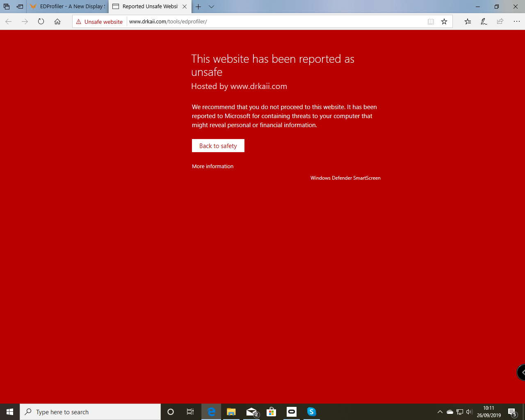Image resolution: width=525 pixels, height=420 pixels.
Task: Open the volume speaker tray icon
Action: 470,412
